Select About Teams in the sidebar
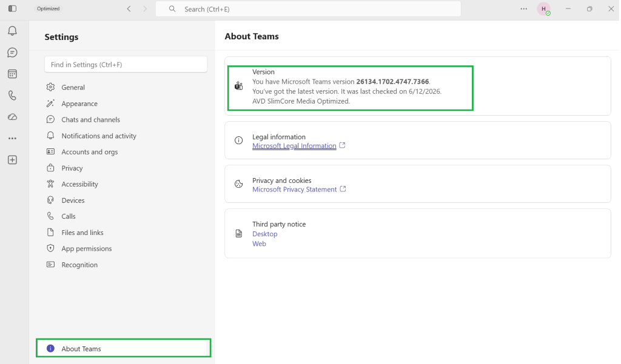The height and width of the screenshot is (364, 621). click(124, 348)
